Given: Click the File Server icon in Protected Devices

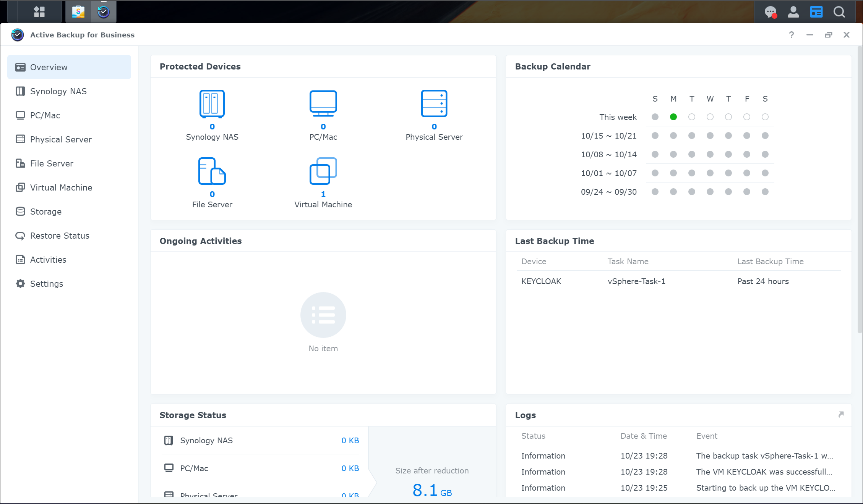Looking at the screenshot, I should (x=212, y=171).
